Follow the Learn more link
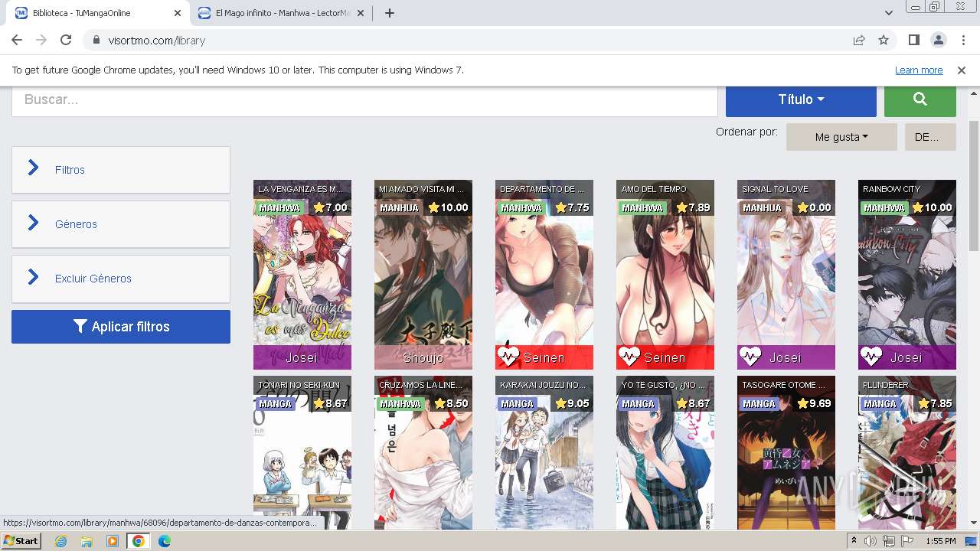This screenshot has width=980, height=551. click(x=919, y=70)
